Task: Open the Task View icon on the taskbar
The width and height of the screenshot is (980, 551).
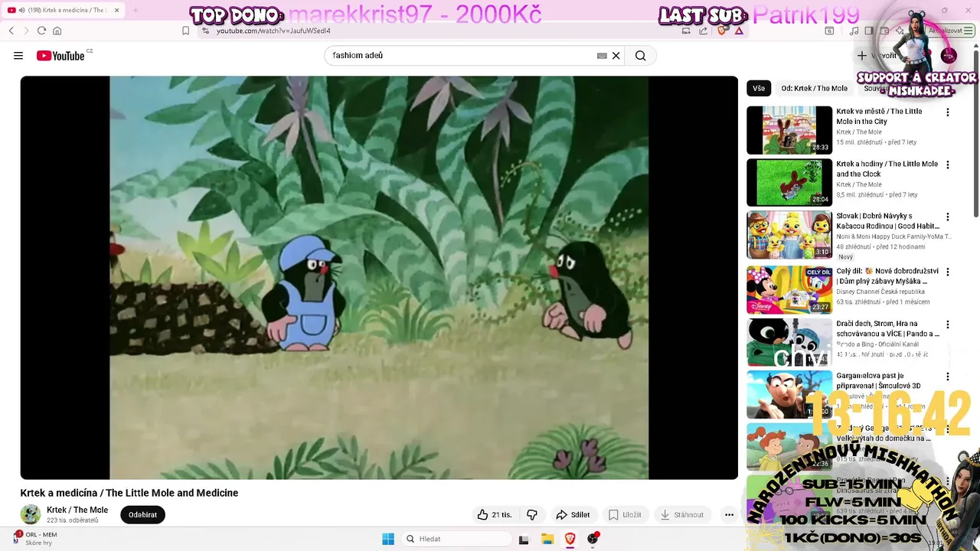Action: point(524,539)
